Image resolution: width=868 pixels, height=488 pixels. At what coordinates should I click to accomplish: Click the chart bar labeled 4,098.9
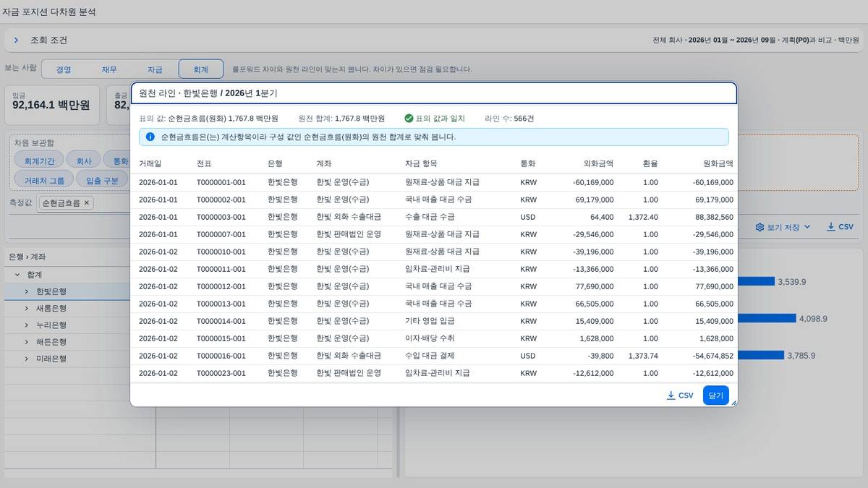pyautogui.click(x=766, y=318)
